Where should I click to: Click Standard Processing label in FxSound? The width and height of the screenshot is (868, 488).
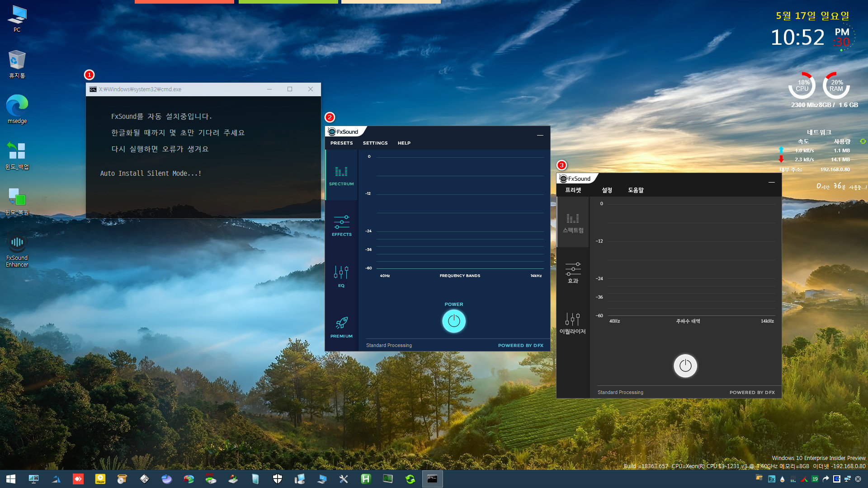[x=389, y=345]
